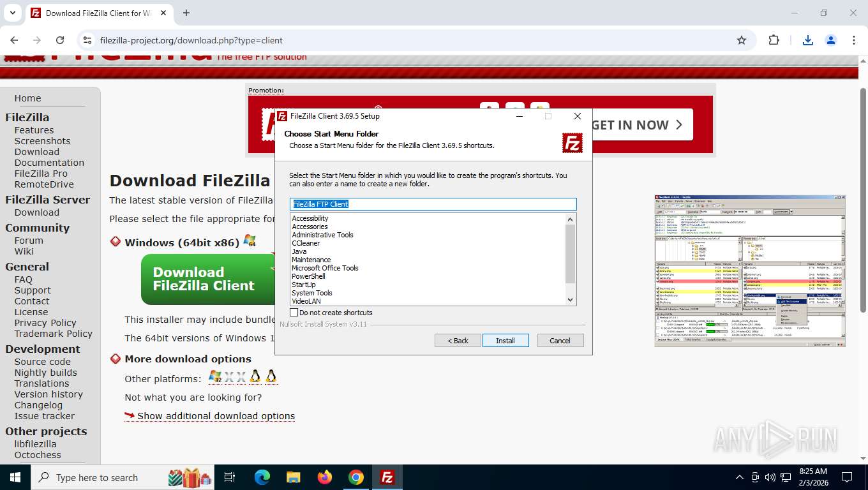Launch Firefox from the taskbar

[x=324, y=477]
